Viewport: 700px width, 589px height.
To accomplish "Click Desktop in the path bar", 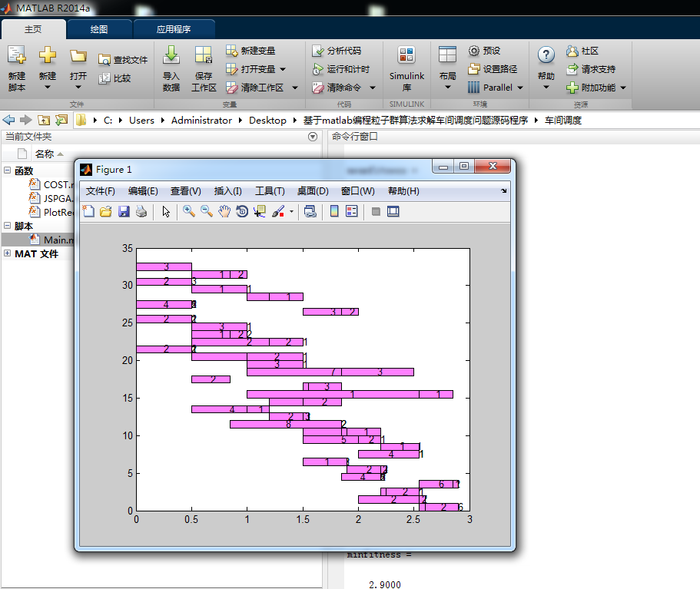I will (x=267, y=120).
